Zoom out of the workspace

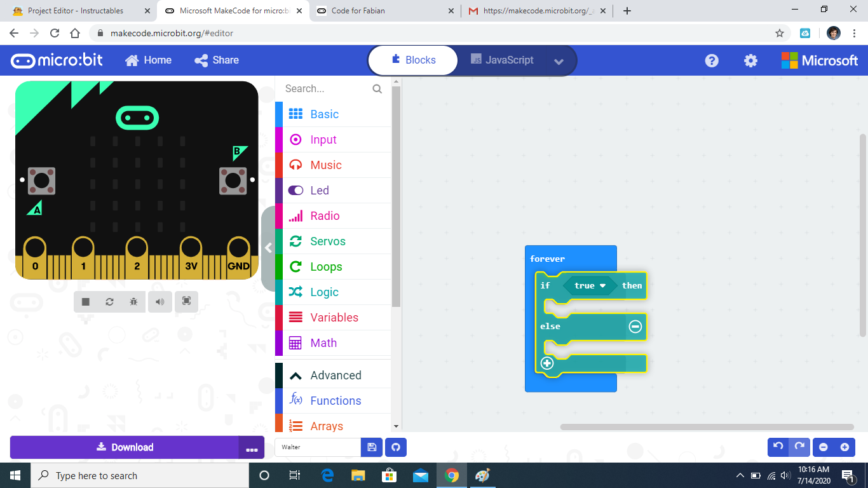coord(824,447)
